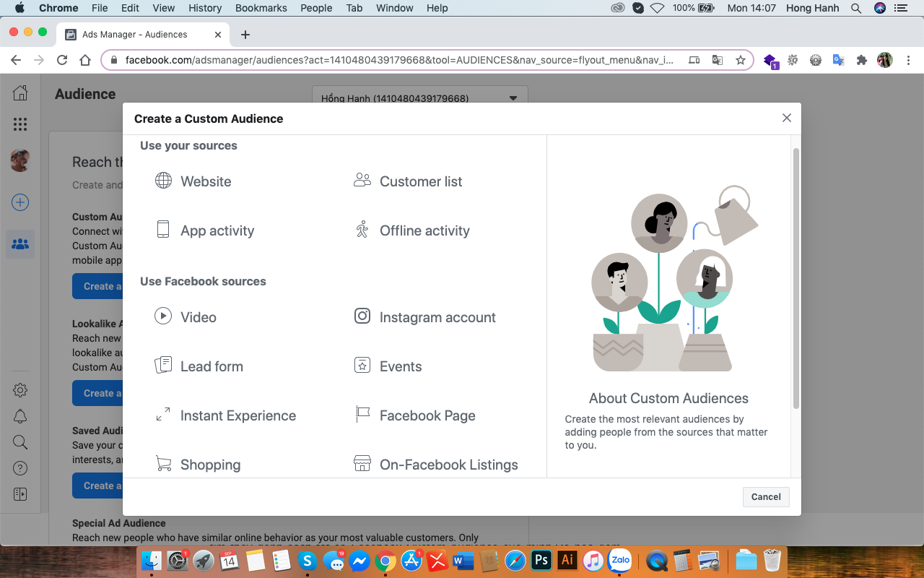Screen dimensions: 924x578
Task: Open Safari from the dock
Action: pos(515,561)
